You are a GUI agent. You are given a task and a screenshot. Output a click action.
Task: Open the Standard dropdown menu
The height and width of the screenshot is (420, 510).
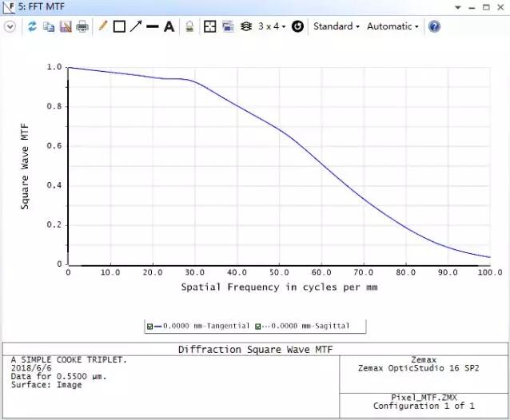[x=336, y=26]
